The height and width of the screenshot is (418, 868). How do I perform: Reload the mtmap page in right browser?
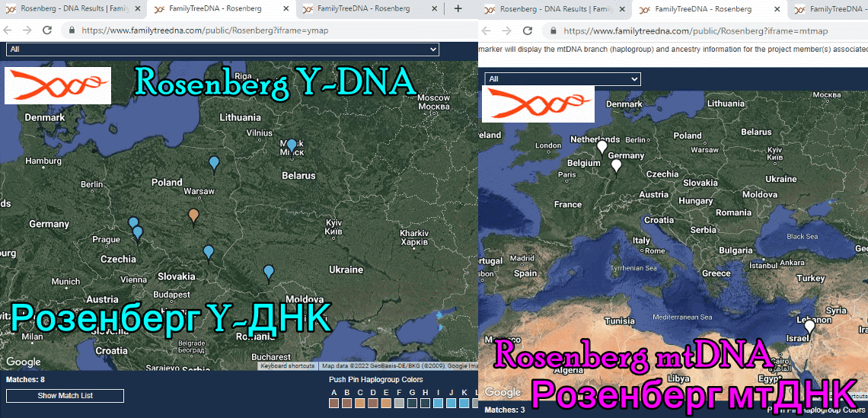click(x=528, y=31)
